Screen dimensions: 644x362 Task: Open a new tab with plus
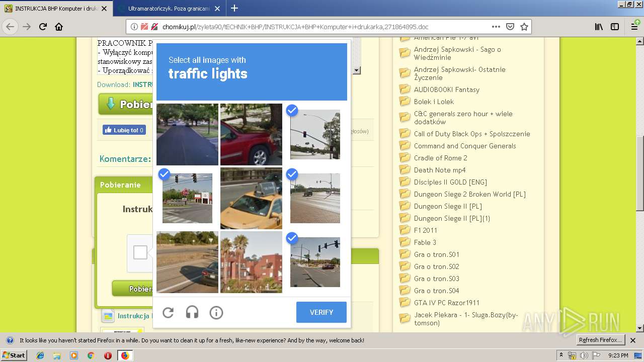point(234,8)
